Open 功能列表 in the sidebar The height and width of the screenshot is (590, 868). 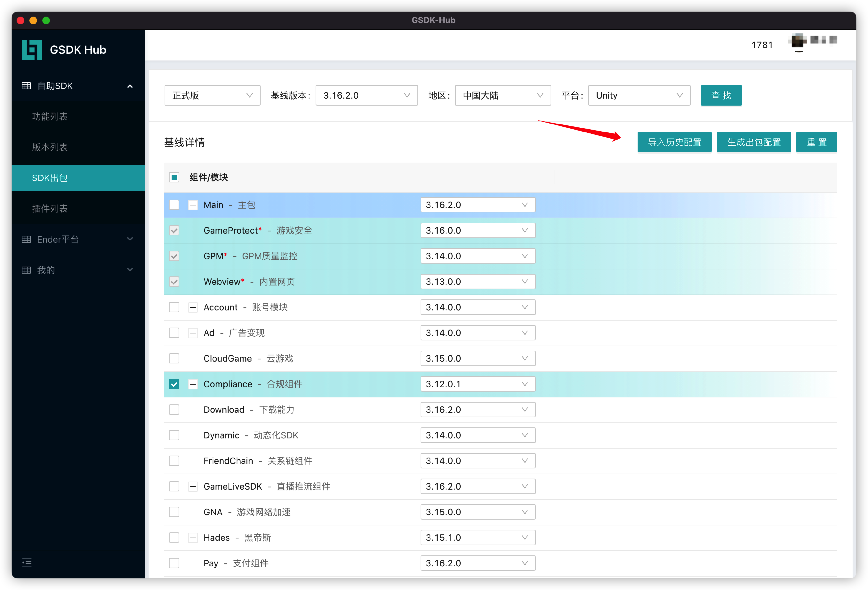coord(78,116)
